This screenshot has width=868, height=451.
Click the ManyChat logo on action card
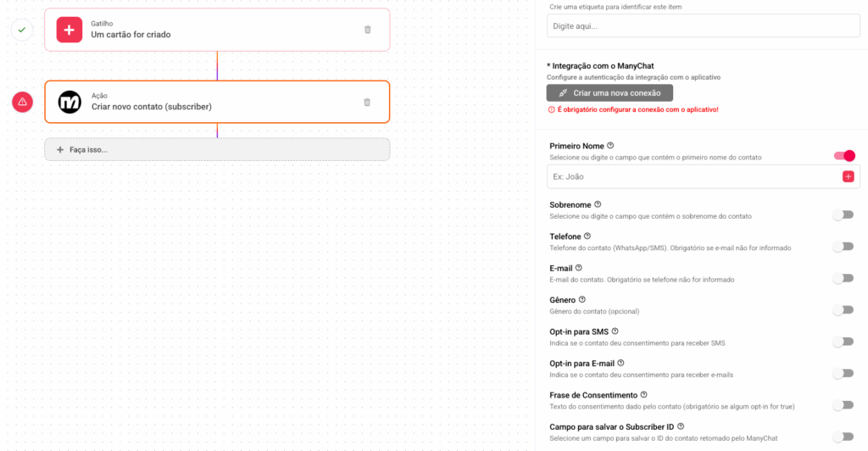coord(70,103)
